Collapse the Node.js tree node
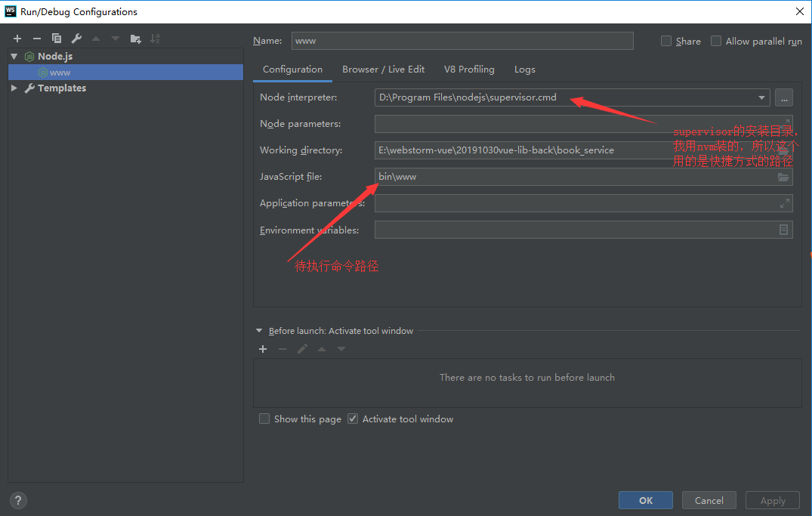This screenshot has height=516, width=812. tap(14, 55)
